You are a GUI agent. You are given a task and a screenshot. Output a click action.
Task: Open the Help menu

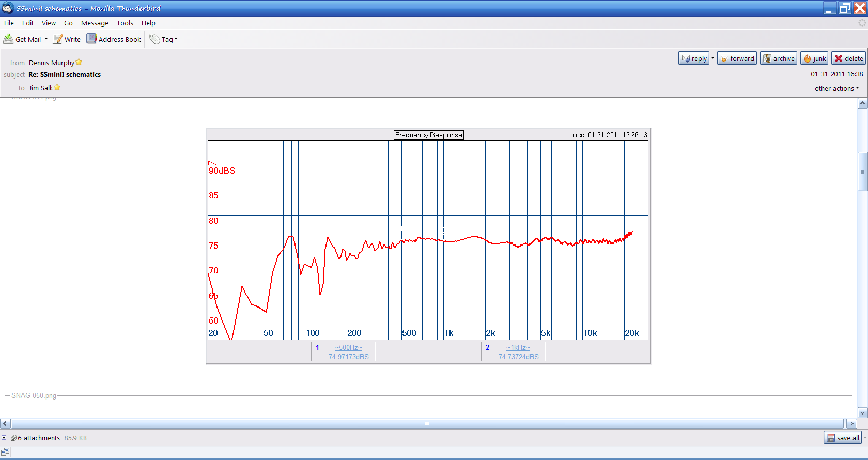(148, 23)
